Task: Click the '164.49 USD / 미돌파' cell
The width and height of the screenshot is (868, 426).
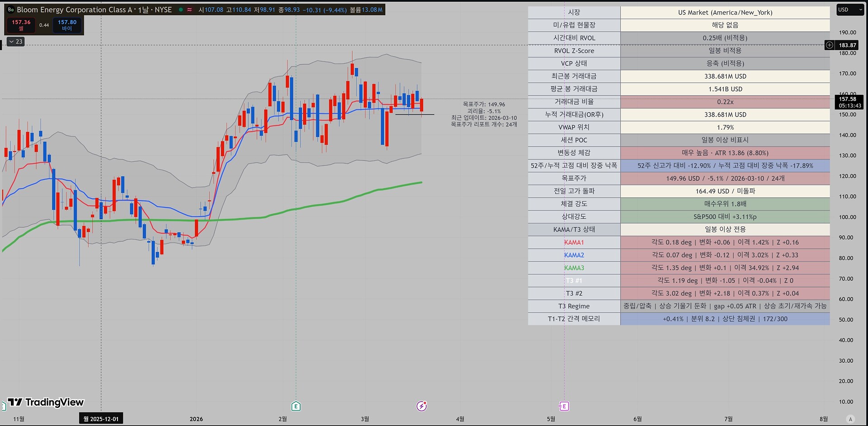Action: pyautogui.click(x=725, y=191)
